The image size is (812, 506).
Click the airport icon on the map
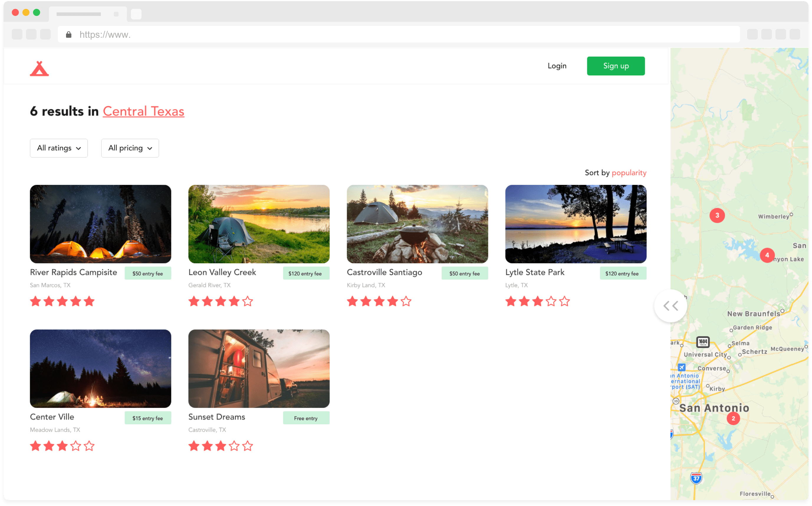pyautogui.click(x=681, y=367)
